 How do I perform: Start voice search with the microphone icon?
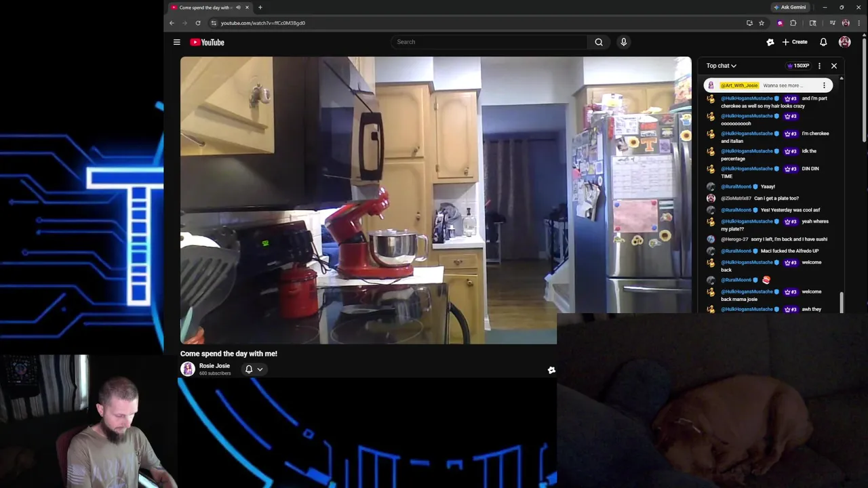pyautogui.click(x=623, y=42)
